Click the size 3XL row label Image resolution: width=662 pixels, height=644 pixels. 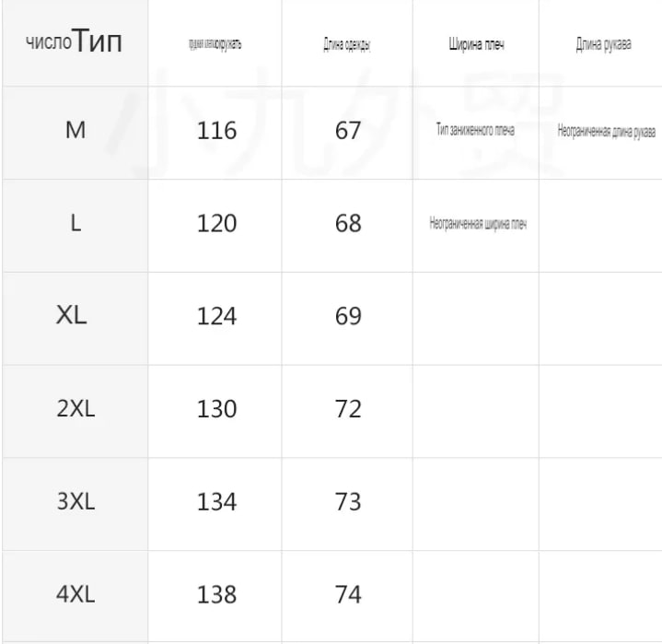coord(75,501)
